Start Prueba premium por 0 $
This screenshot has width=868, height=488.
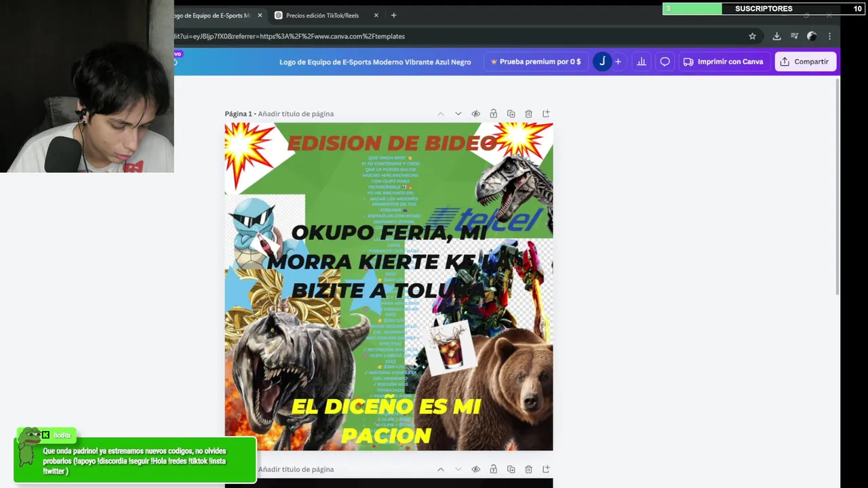click(536, 62)
